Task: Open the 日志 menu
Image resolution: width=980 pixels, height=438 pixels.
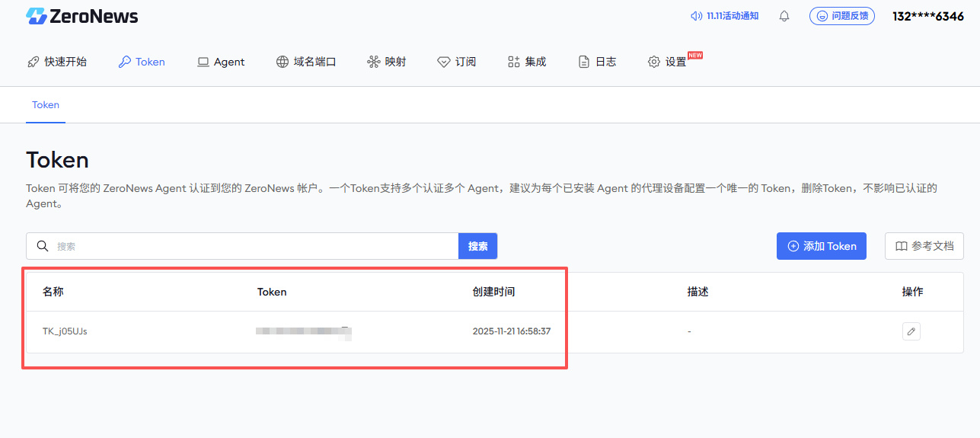Action: [597, 62]
